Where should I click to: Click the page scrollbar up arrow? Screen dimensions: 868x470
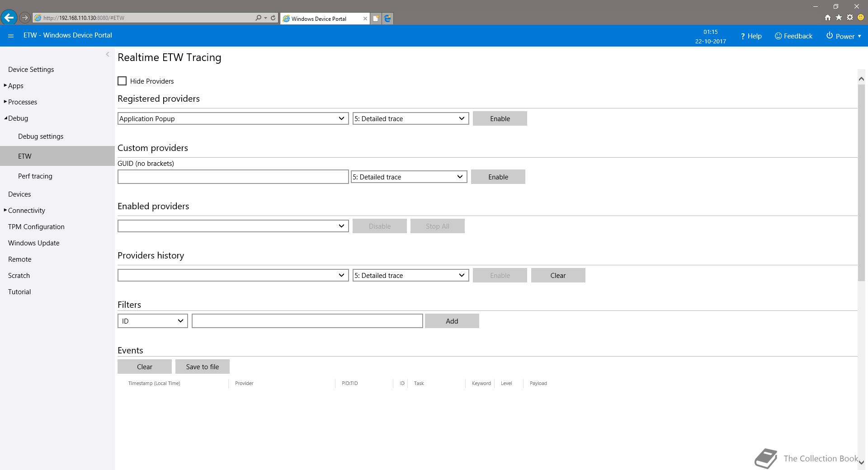(861, 79)
